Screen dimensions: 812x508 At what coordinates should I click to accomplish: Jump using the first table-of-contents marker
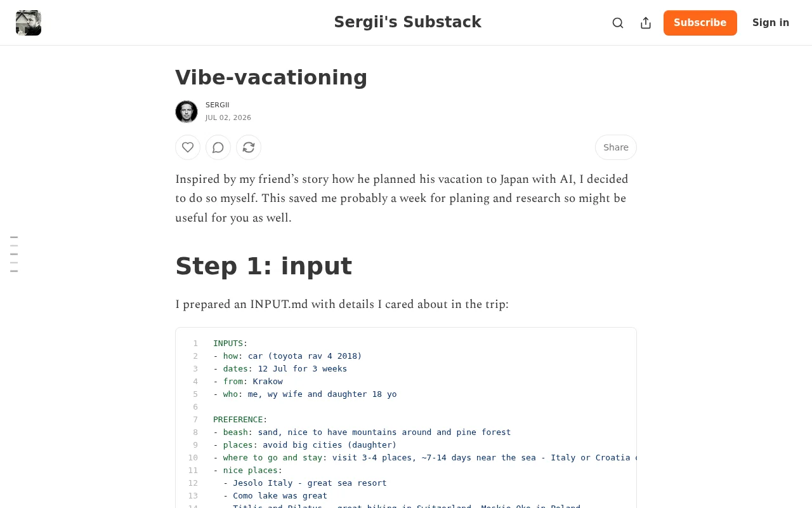click(x=14, y=237)
